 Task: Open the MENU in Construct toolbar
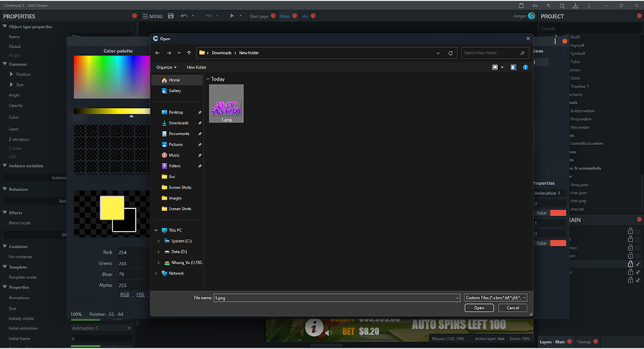tap(152, 16)
